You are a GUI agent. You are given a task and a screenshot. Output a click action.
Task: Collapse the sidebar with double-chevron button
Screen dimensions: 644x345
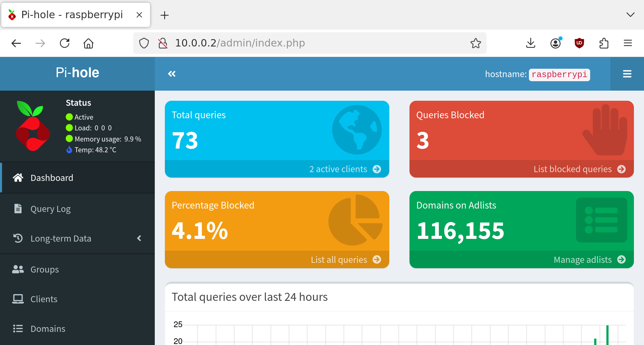[172, 73]
